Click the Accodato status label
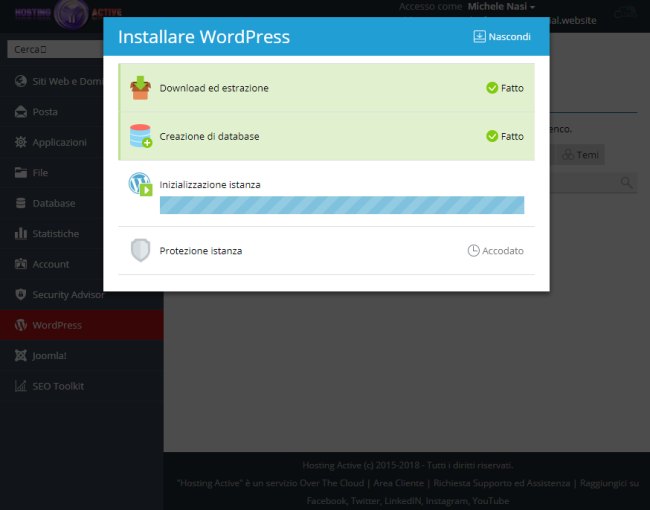 (x=503, y=251)
